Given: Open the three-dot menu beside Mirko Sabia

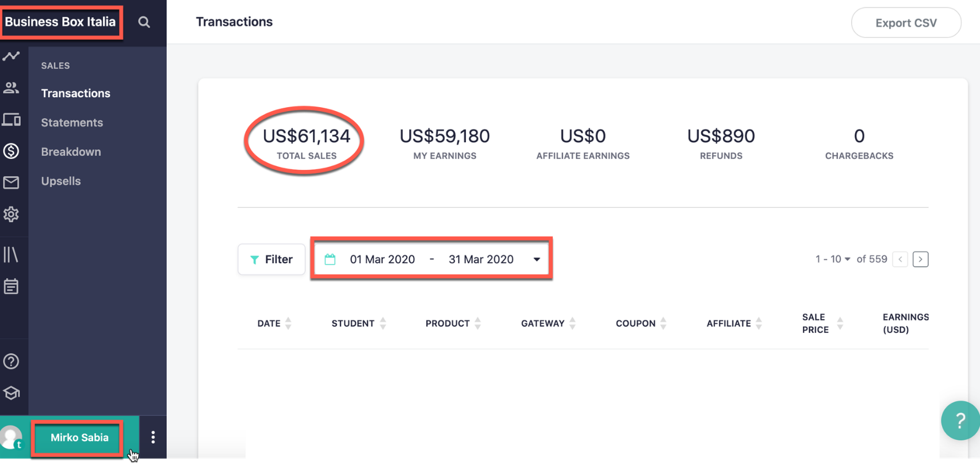Looking at the screenshot, I should point(153,437).
